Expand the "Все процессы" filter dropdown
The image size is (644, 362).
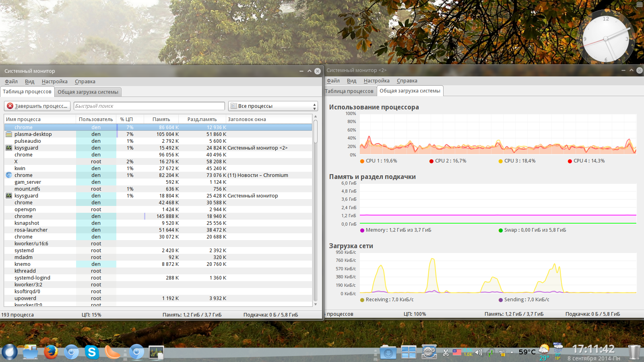[x=273, y=106]
